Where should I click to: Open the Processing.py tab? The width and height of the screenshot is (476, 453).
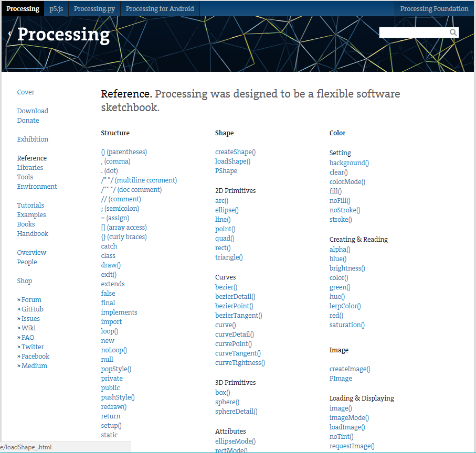click(94, 8)
